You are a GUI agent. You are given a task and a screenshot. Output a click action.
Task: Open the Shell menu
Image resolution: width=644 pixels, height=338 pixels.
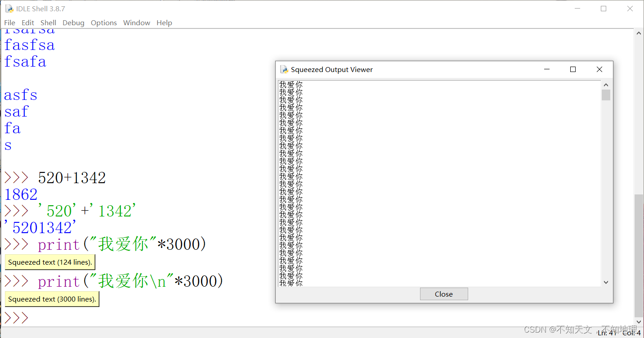48,23
